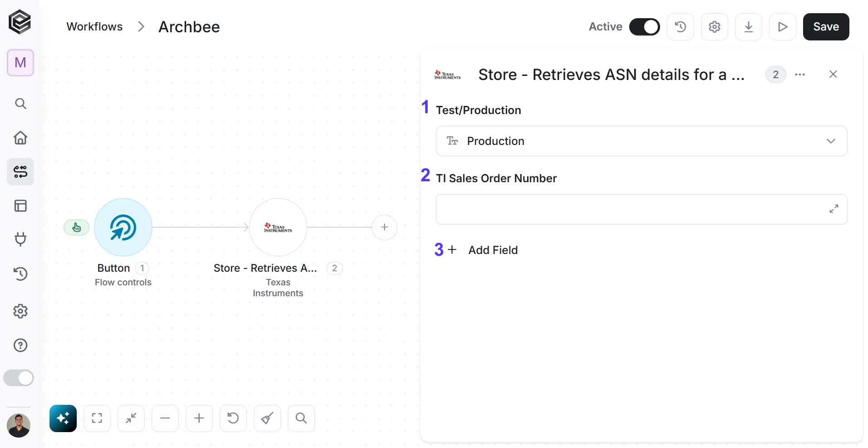Run the workflow with play button
This screenshot has height=448, width=868.
click(x=783, y=27)
